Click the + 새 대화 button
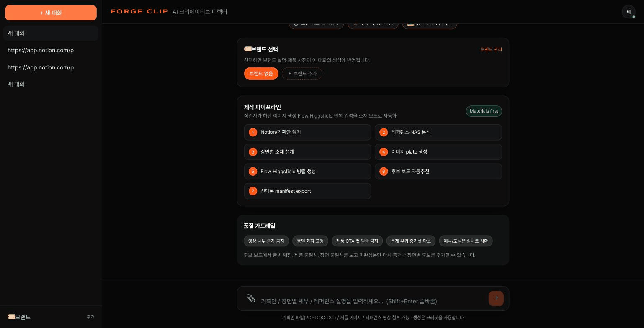This screenshot has width=644, height=328. coord(51,13)
